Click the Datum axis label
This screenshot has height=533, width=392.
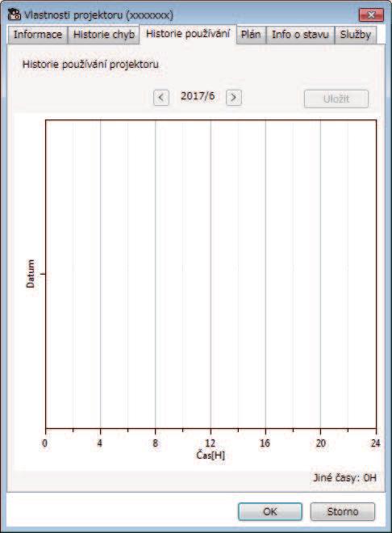(x=31, y=274)
